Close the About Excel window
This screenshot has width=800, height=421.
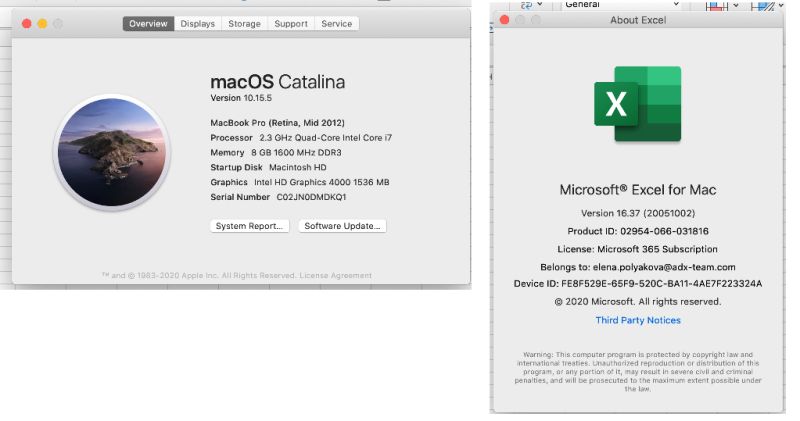505,20
